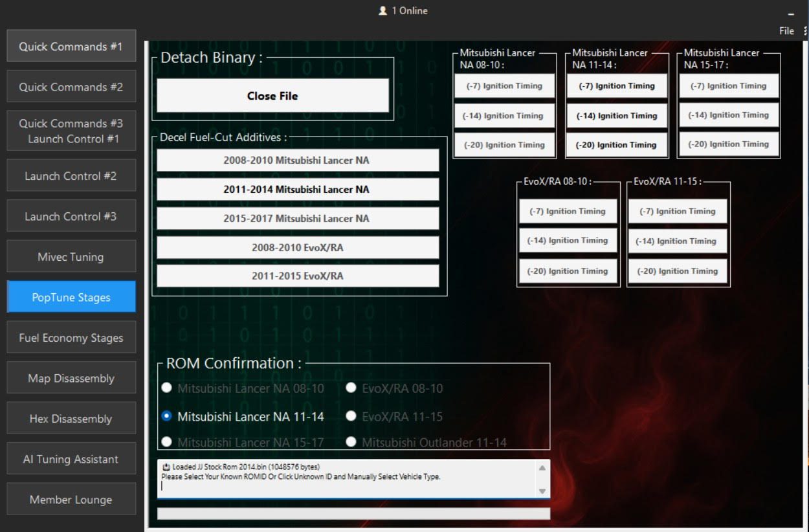Select Mitsubishi Lancer NA 11-14 radio option
Image resolution: width=809 pixels, height=532 pixels.
click(167, 416)
